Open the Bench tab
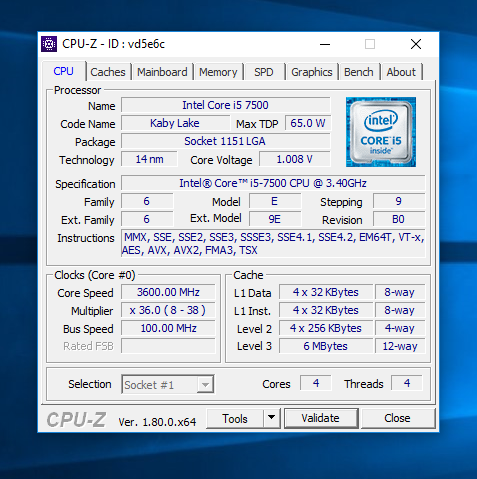 click(x=359, y=72)
